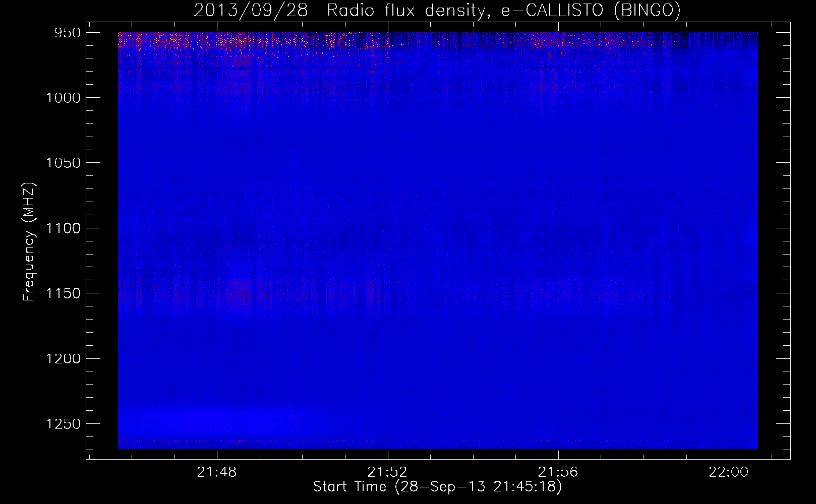
Task: Select the 950 frequency axis label
Action: (68, 33)
